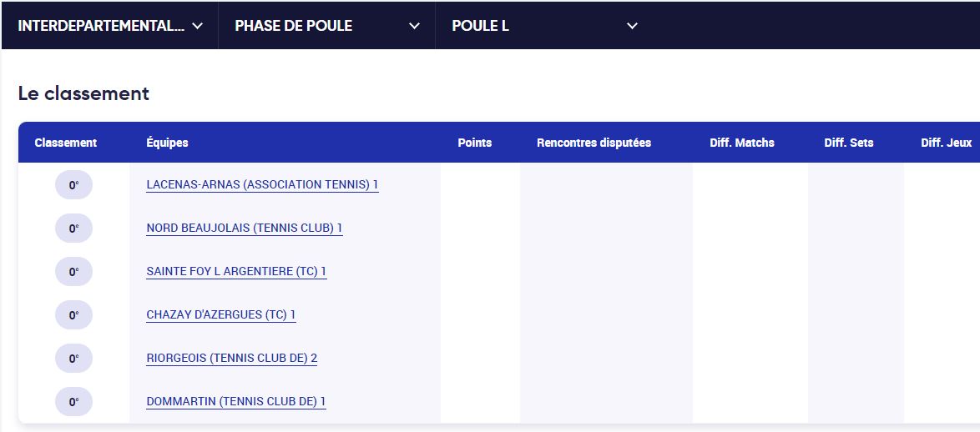Viewport: 980px width, 432px height.
Task: Open the INTERDEPARTEMENTAL competition dropdown
Action: [110, 26]
